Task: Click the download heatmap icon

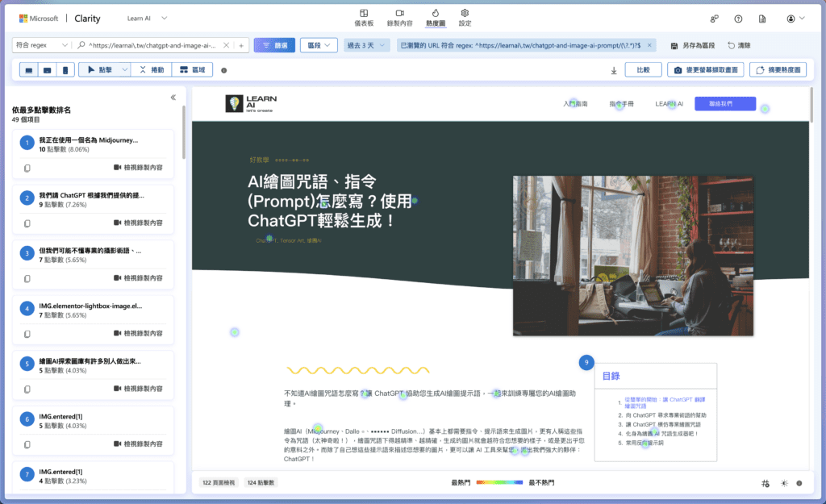Action: point(614,70)
